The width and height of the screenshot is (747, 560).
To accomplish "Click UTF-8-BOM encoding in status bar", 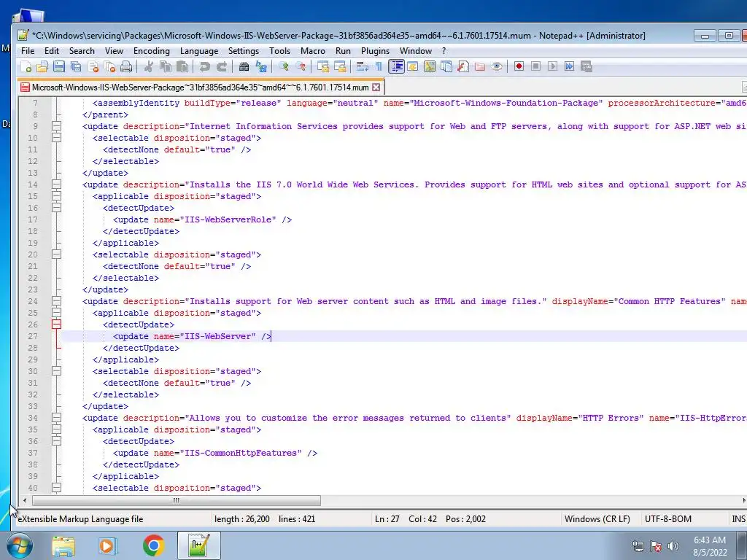I will [x=668, y=519].
